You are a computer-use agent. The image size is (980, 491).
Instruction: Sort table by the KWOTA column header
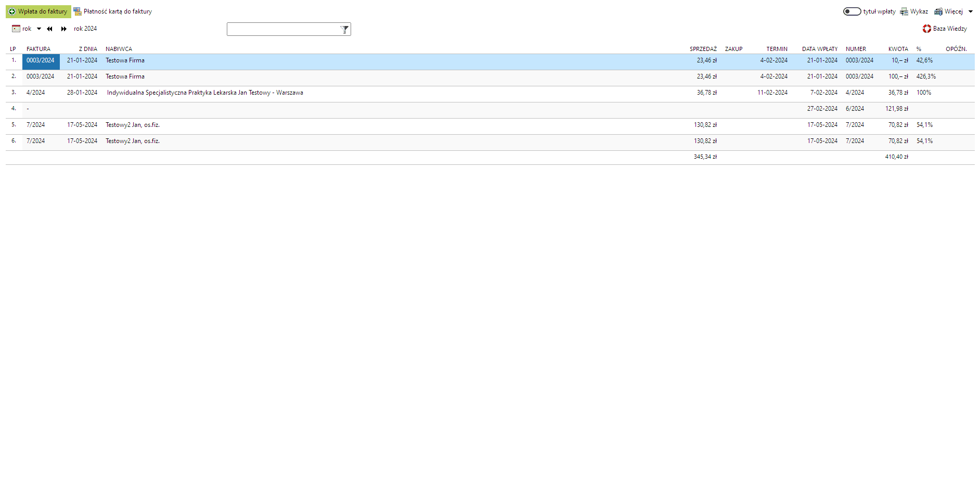click(x=898, y=49)
